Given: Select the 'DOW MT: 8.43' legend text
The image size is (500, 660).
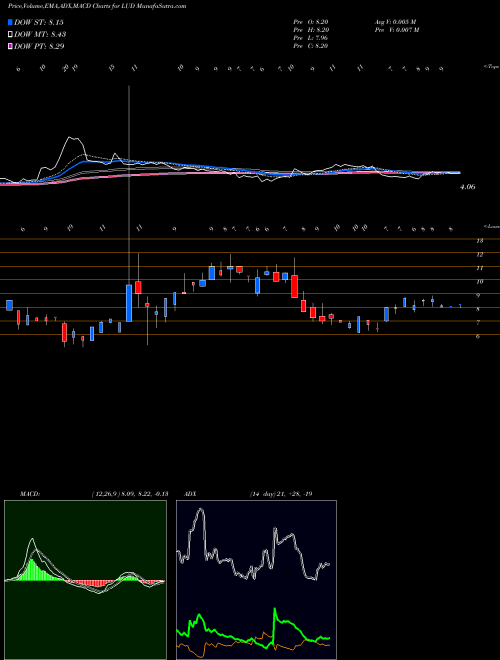Looking at the screenshot, I should [40, 34].
